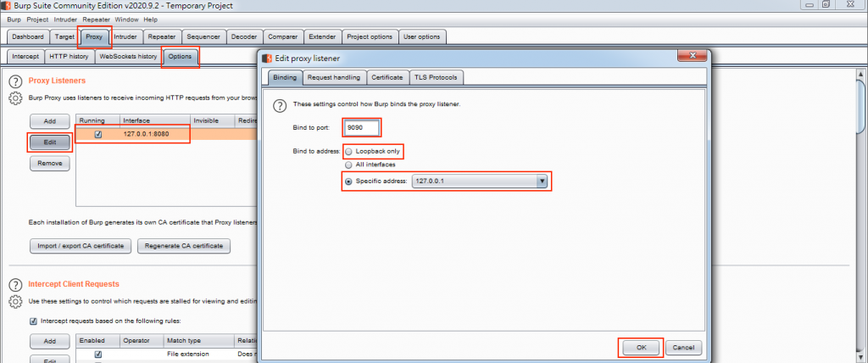Click Burp icon in Edit proxy listener title
The height and width of the screenshot is (363, 868).
click(x=267, y=59)
